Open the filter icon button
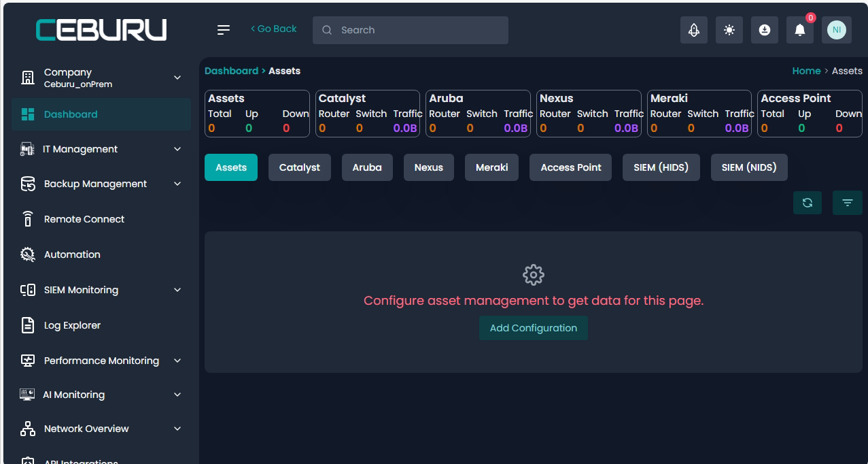The height and width of the screenshot is (464, 868). 848,203
